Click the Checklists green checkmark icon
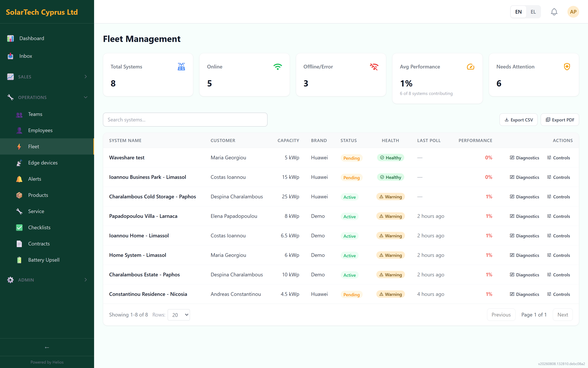 point(19,228)
